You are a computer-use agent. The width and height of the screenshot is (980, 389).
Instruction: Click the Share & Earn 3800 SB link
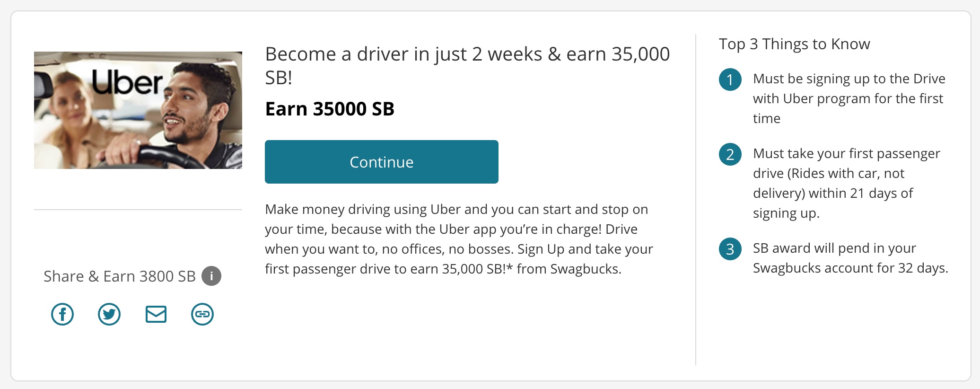click(120, 276)
